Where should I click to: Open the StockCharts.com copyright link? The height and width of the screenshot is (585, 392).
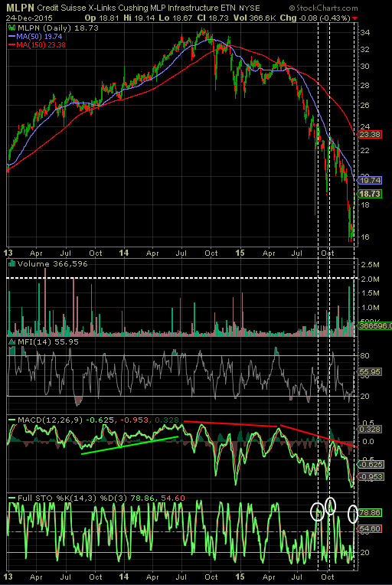click(324, 8)
